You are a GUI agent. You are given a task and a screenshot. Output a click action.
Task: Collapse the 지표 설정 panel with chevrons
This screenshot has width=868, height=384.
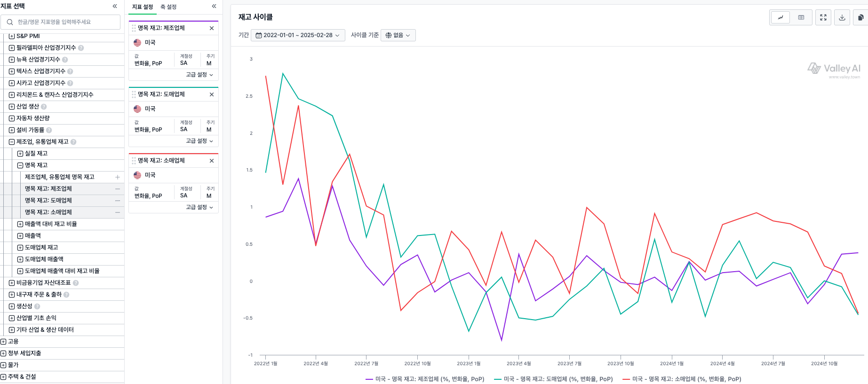pos(214,6)
